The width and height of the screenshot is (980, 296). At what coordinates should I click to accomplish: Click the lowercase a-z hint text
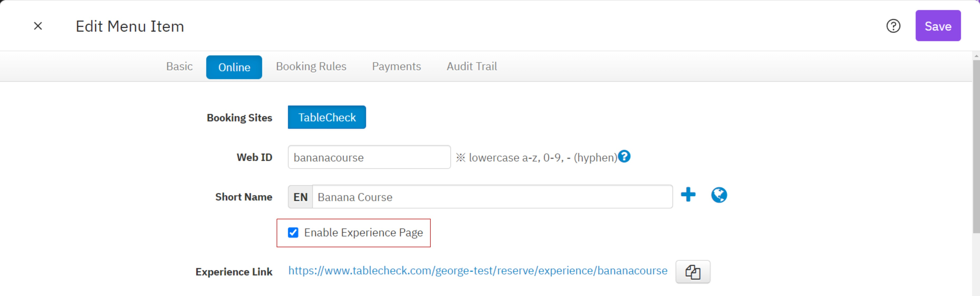point(537,157)
